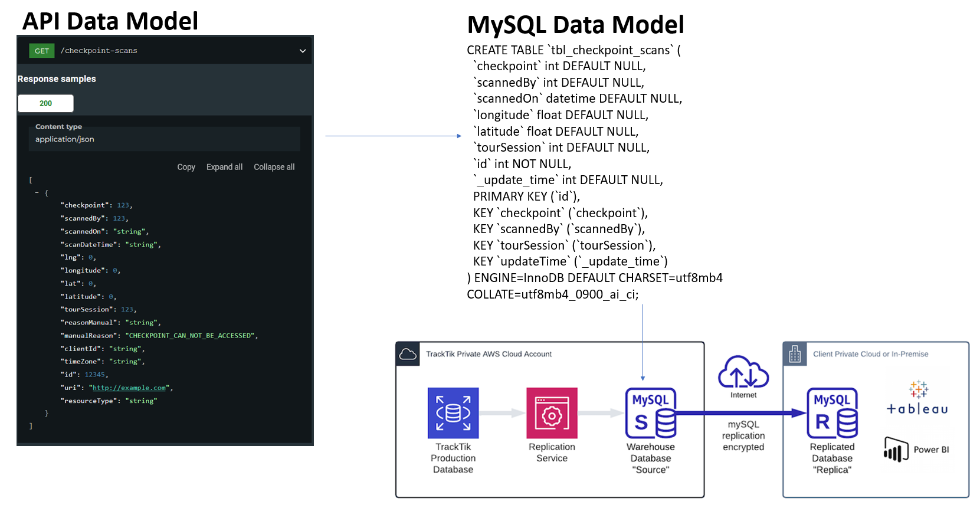Click the client premises building icon
Image resolution: width=980 pixels, height=508 pixels.
[795, 354]
